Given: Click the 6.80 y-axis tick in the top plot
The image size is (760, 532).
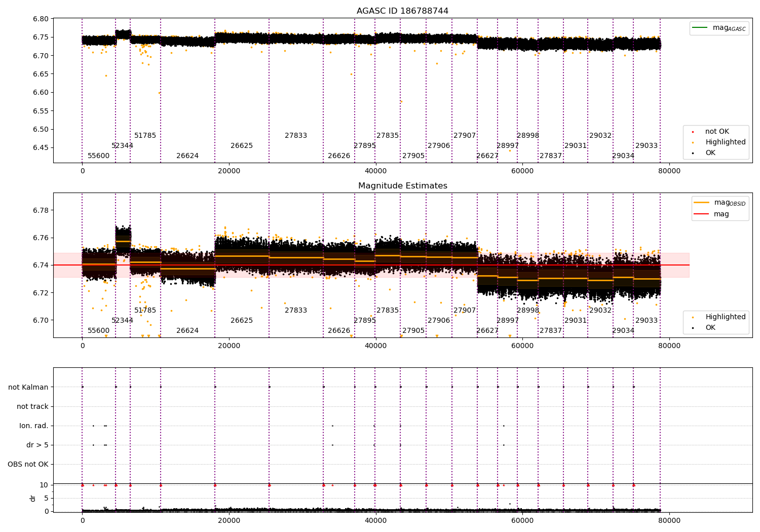Looking at the screenshot, I should [41, 19].
